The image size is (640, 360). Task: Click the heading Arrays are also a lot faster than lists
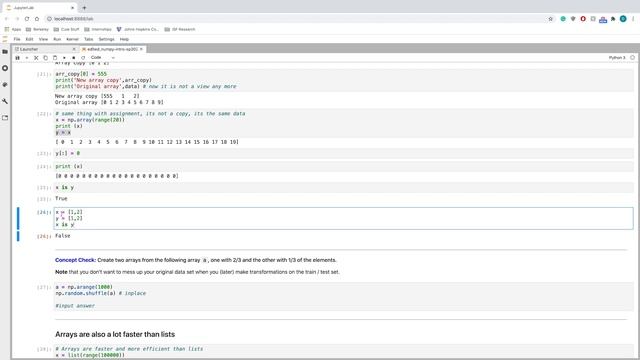click(x=115, y=334)
